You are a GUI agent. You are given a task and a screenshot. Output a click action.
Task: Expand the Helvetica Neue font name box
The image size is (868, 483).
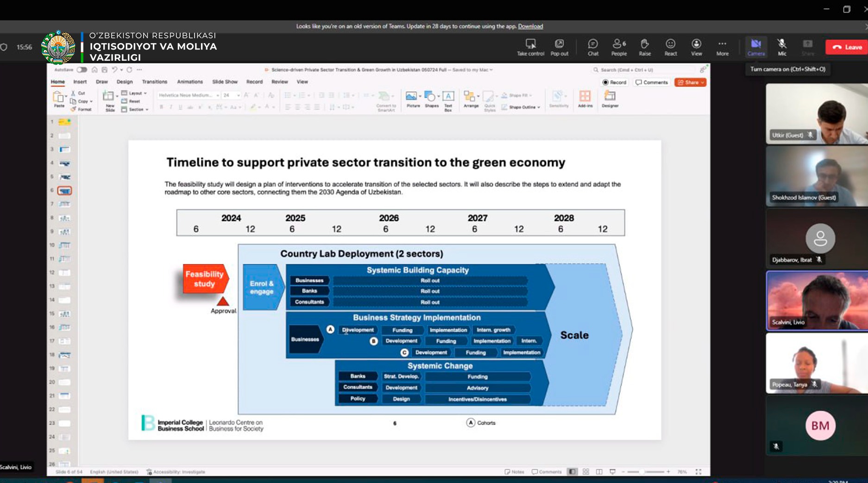click(x=217, y=95)
